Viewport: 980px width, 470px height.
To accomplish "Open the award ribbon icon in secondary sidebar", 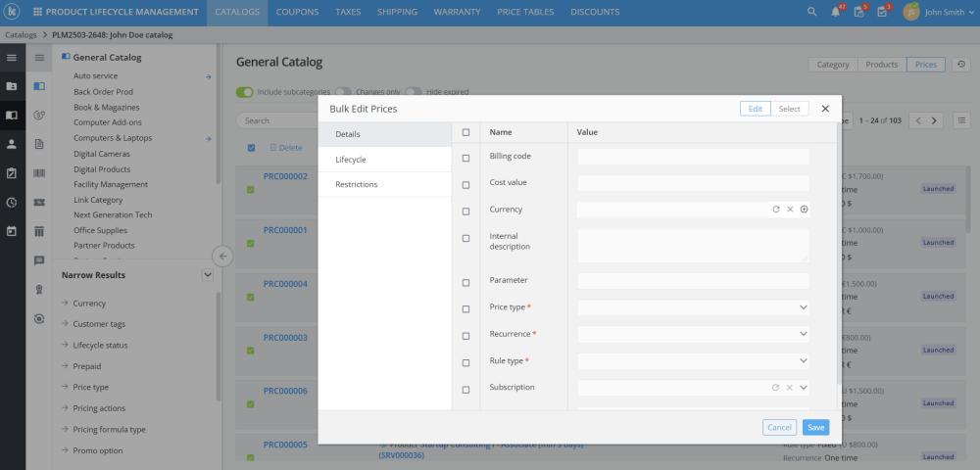I will coord(39,290).
